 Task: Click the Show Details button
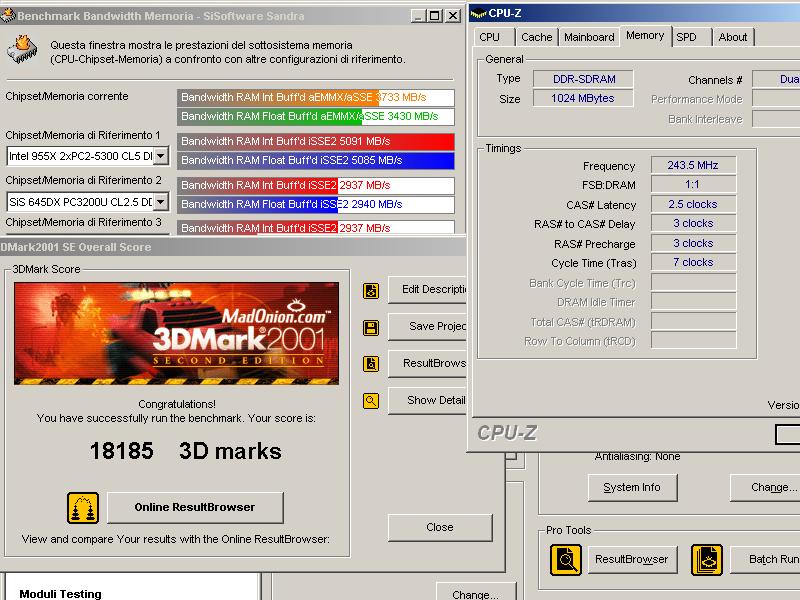pos(428,401)
